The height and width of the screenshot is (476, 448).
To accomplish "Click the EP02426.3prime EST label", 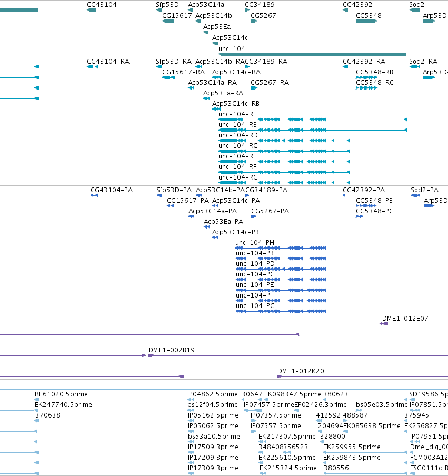I will click(x=320, y=405).
